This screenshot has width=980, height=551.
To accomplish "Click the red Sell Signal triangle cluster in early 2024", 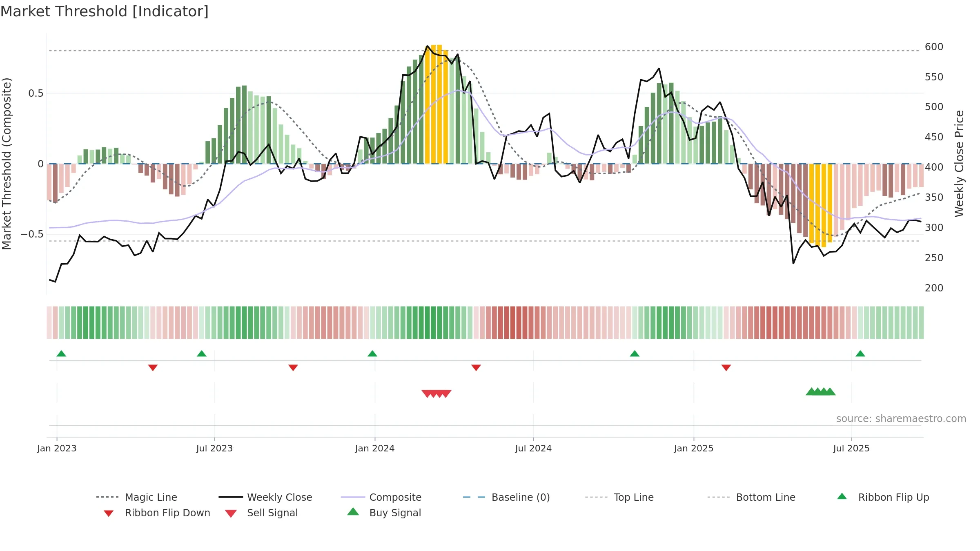I will click(437, 393).
